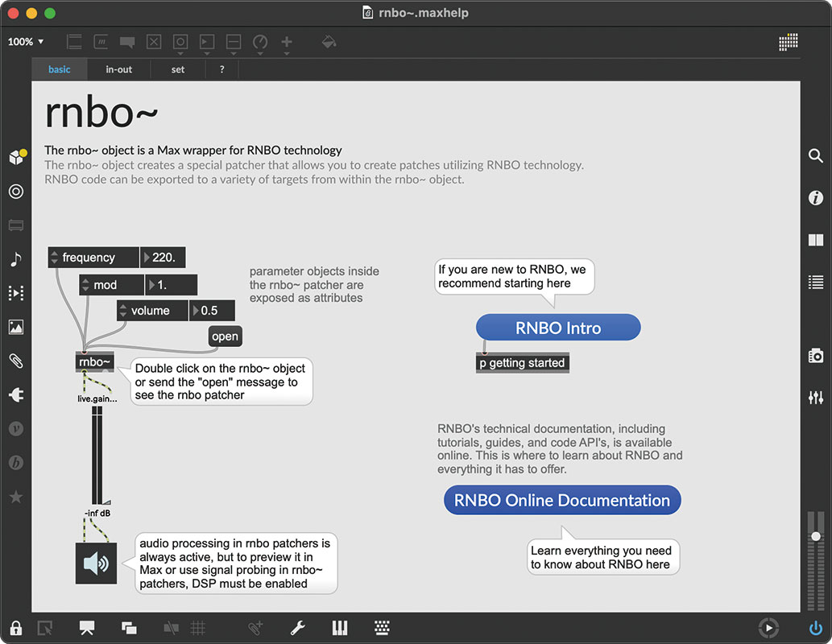Open the audio files music note icon
Image resolution: width=832 pixels, height=644 pixels.
(16, 259)
